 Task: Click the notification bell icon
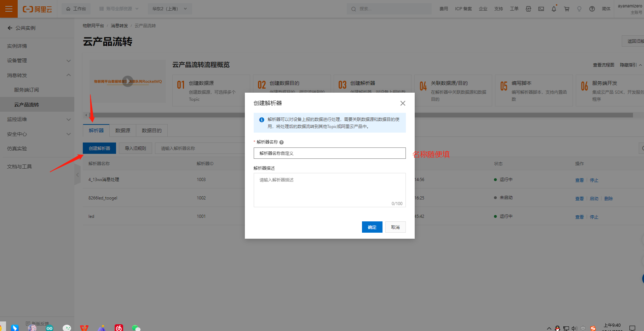[554, 9]
